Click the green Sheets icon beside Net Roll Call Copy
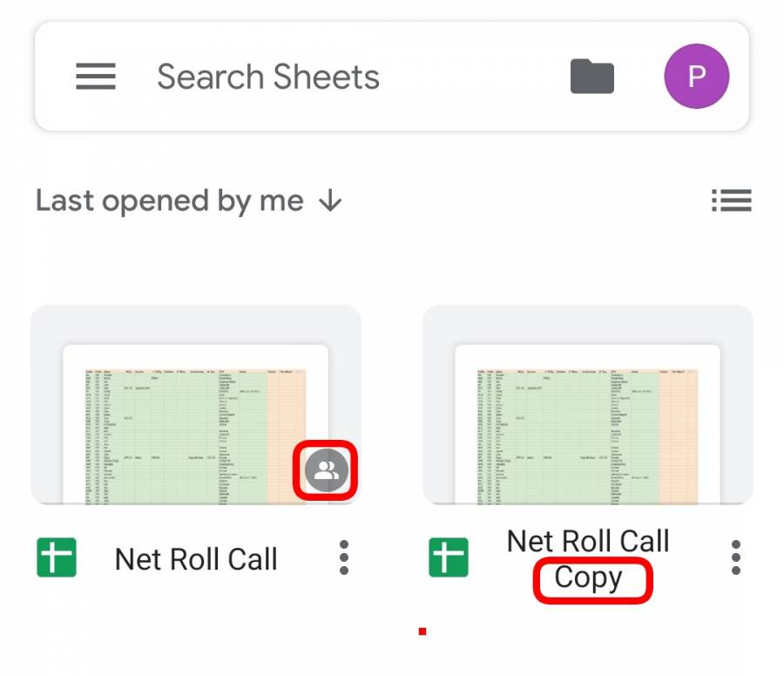 [x=449, y=557]
